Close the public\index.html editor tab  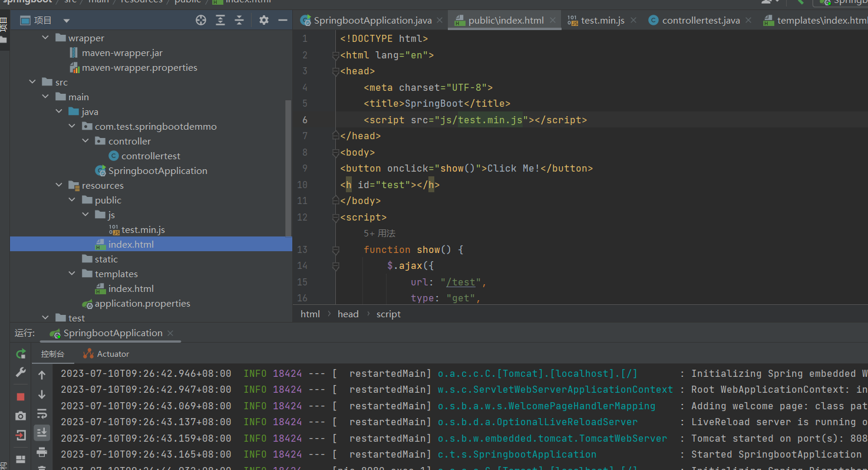[x=553, y=20]
